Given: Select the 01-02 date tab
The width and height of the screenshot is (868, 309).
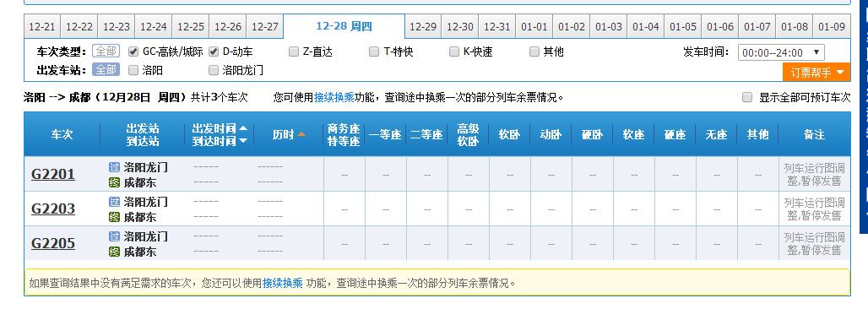Looking at the screenshot, I should pos(572,26).
